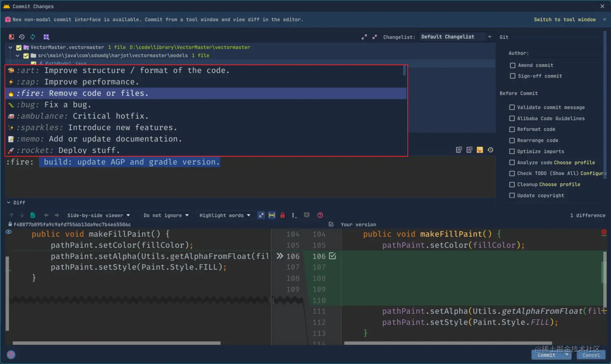Collapse the models folder tree node

click(x=18, y=55)
